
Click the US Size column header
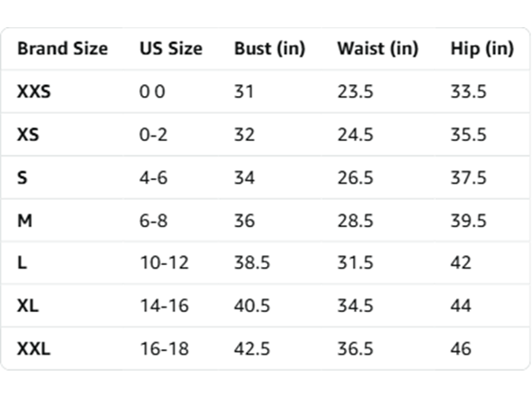(171, 49)
